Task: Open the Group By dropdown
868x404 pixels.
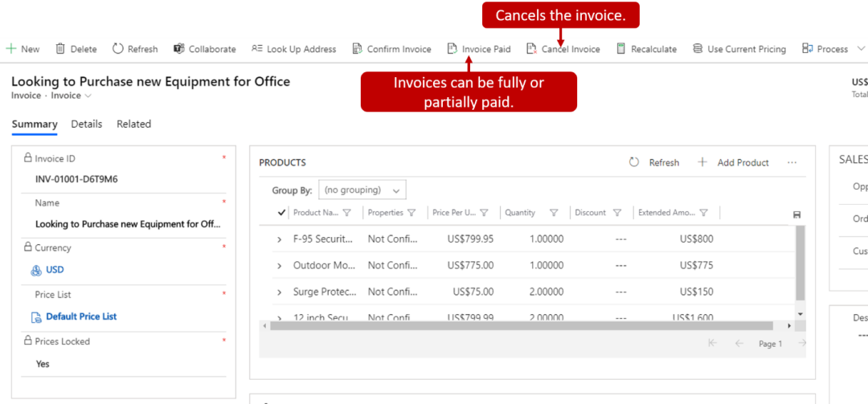Action: pyautogui.click(x=362, y=190)
